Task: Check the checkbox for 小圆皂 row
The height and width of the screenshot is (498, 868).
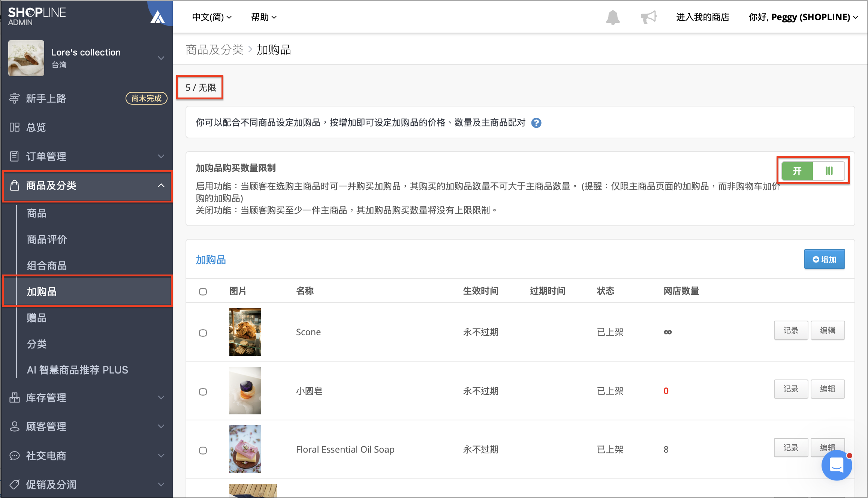Action: click(x=203, y=391)
